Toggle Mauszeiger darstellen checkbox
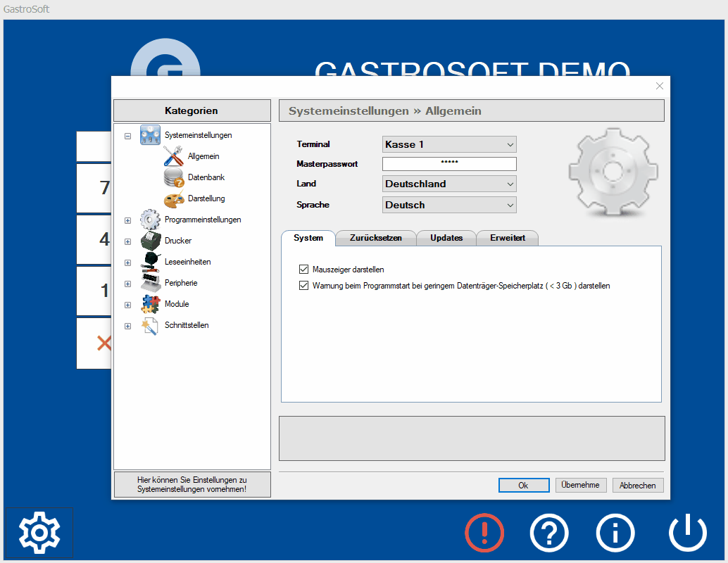Screen dimensions: 728x563 coord(303,270)
